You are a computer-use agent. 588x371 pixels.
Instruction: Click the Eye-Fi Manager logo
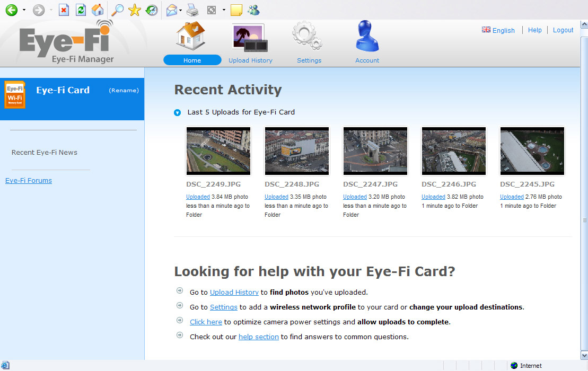(67, 42)
